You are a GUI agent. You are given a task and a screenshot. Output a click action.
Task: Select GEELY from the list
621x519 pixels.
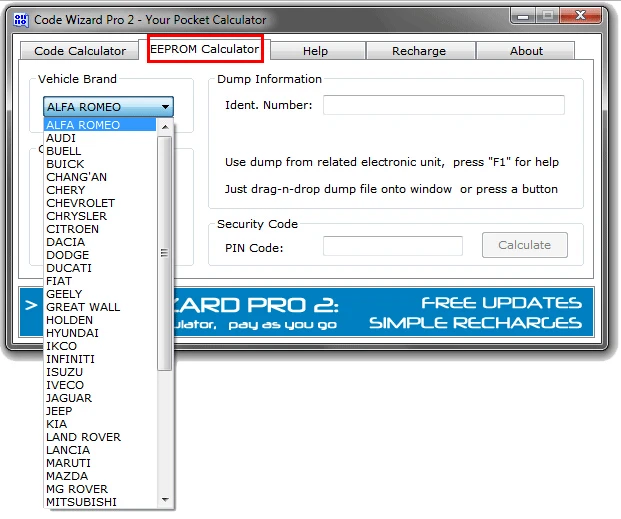(x=100, y=294)
